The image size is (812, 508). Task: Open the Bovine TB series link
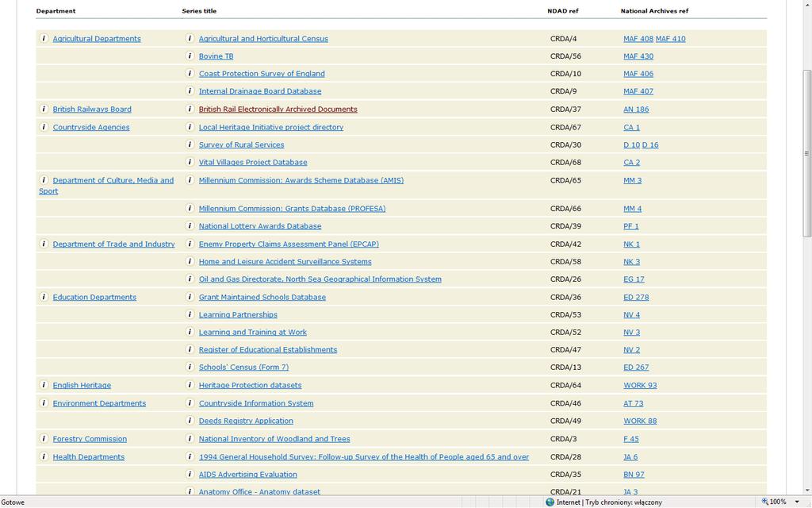click(216, 56)
